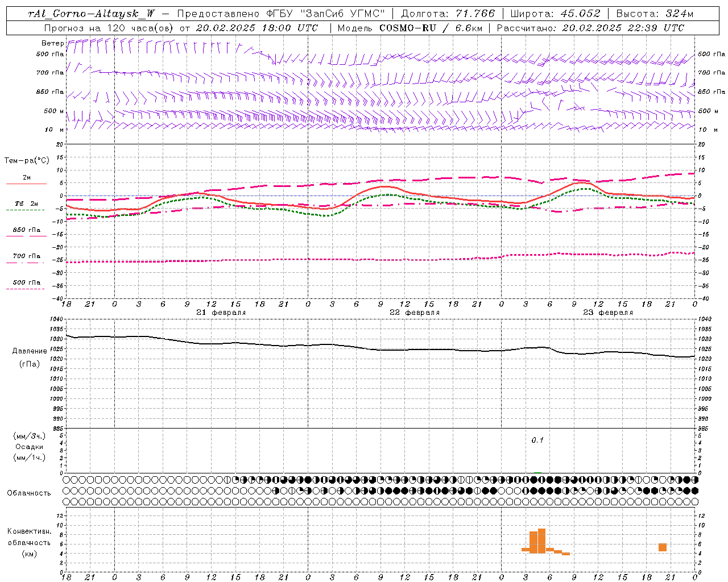Click the Давление pressure panel label
Image resolution: width=728 pixels, height=582 pixels.
(x=30, y=351)
